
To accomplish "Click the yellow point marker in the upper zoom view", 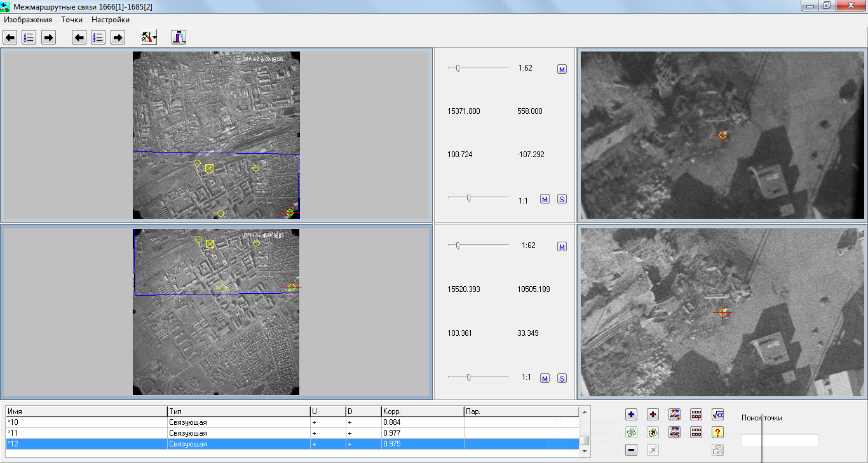I will tap(723, 135).
